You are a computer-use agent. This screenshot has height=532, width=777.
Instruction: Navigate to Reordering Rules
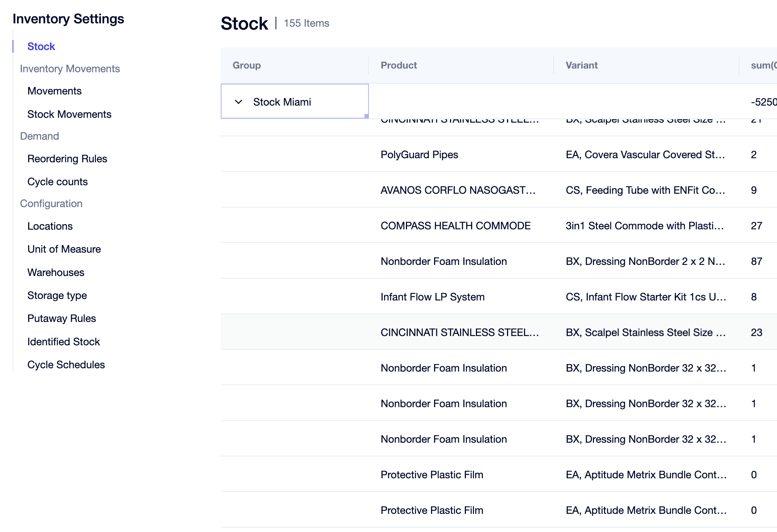tap(67, 159)
